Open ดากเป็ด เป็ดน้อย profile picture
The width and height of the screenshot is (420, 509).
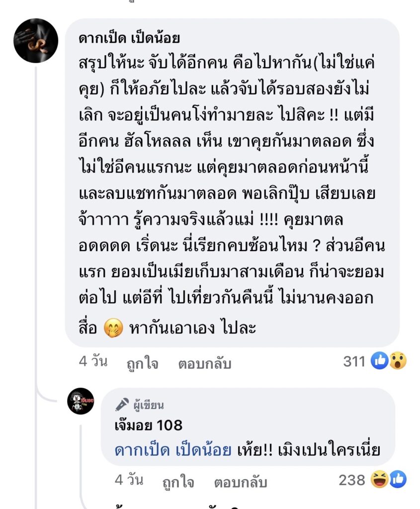36,41
